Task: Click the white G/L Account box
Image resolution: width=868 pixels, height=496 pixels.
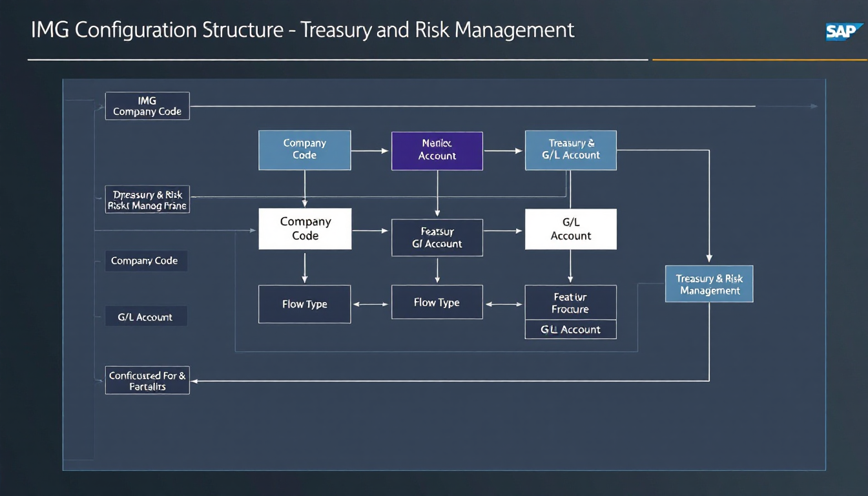Action: coord(571,229)
